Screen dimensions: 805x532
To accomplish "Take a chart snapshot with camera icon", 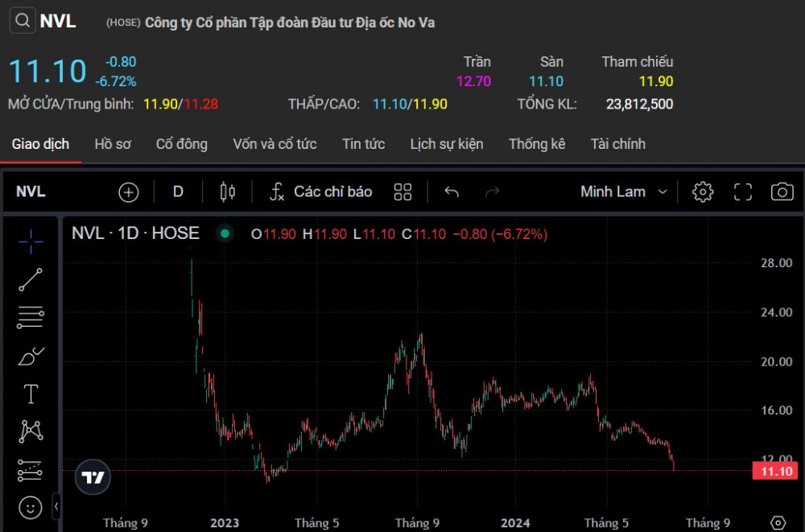I will [x=782, y=192].
